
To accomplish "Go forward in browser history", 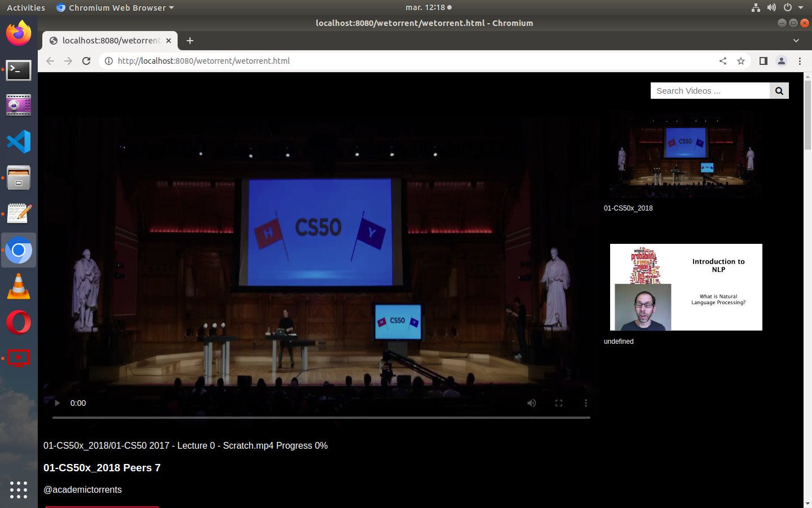I will (68, 61).
